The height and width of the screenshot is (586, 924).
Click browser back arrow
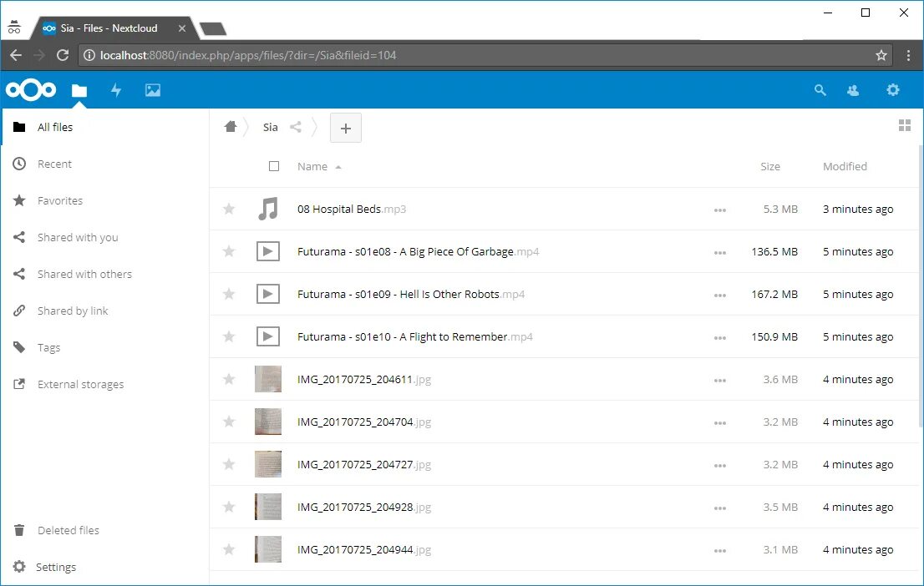coord(16,55)
